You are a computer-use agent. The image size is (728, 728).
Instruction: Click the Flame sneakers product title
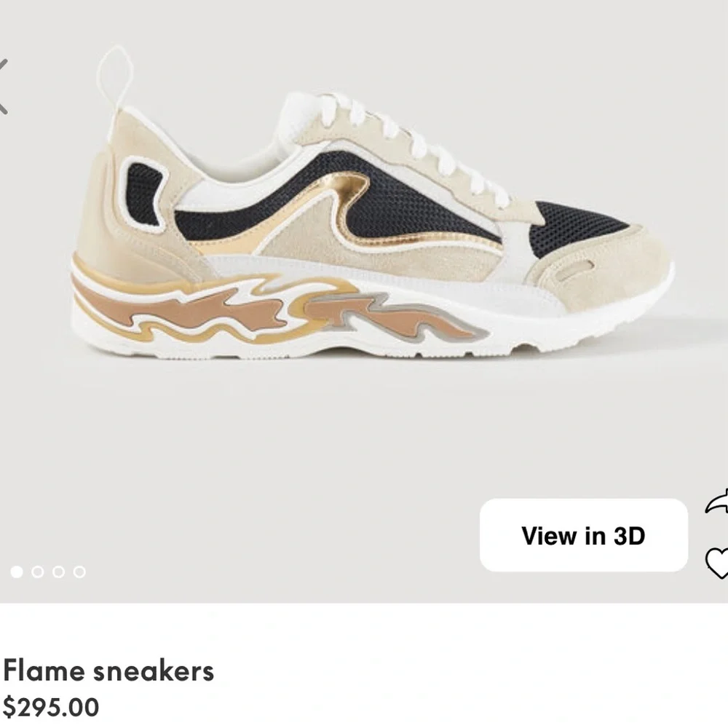pyautogui.click(x=108, y=671)
